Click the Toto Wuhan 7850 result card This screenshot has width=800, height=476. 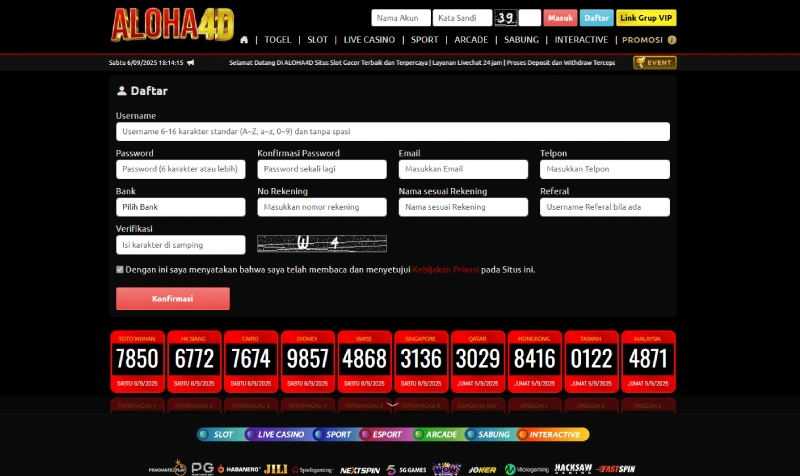pos(138,361)
